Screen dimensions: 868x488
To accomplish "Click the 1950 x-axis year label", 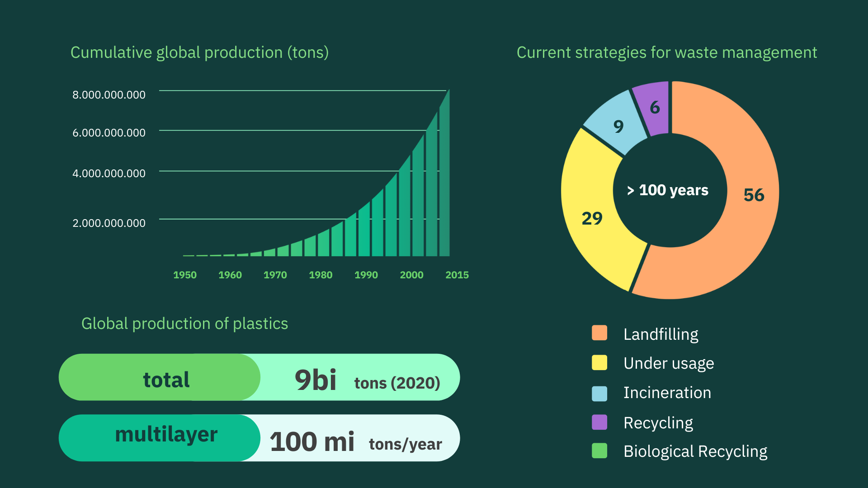I will tap(184, 275).
